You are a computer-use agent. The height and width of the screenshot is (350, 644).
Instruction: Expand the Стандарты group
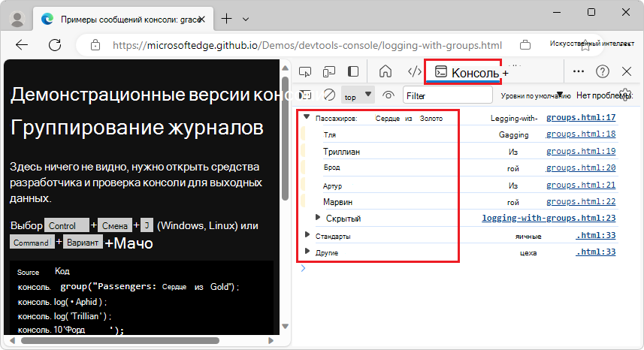[307, 234]
